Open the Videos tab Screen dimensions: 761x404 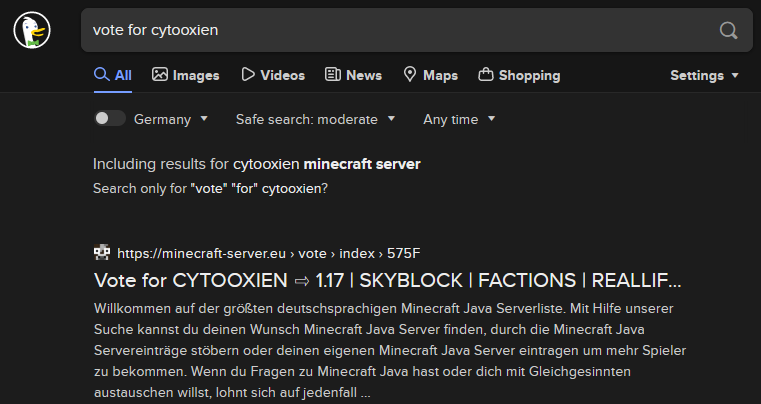[273, 75]
